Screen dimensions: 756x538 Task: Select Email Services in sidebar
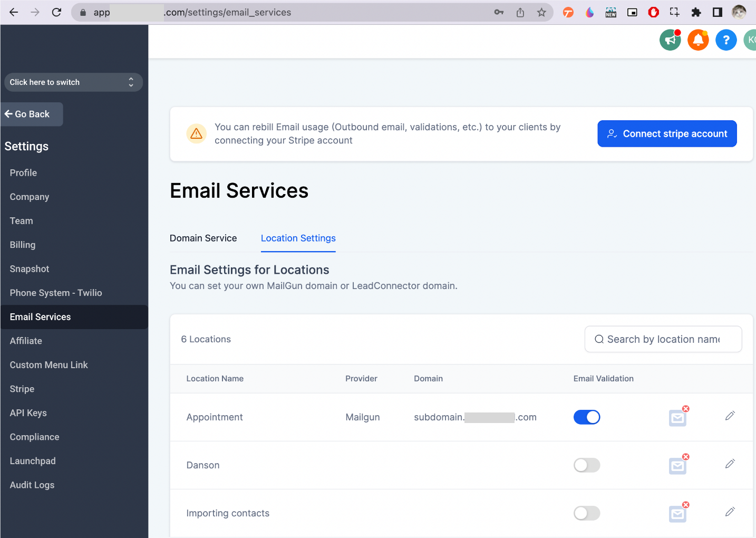click(74, 317)
